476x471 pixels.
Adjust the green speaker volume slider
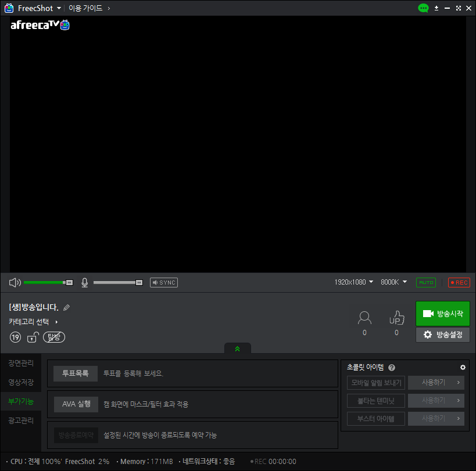[x=48, y=283]
